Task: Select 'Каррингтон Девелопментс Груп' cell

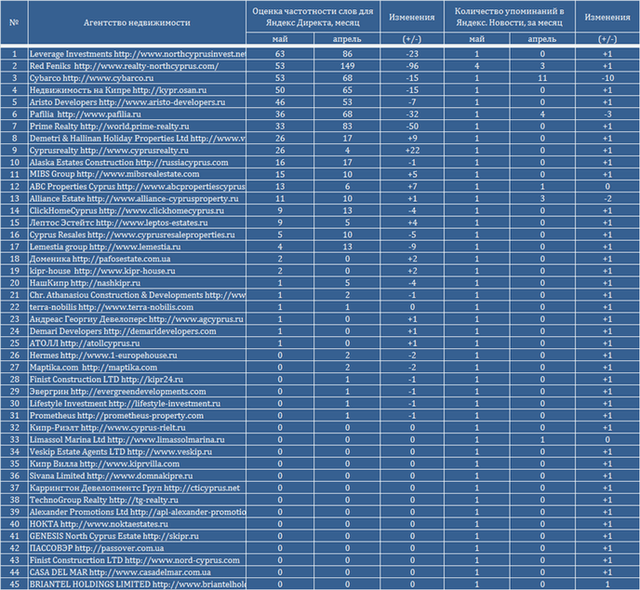Action: [x=137, y=488]
